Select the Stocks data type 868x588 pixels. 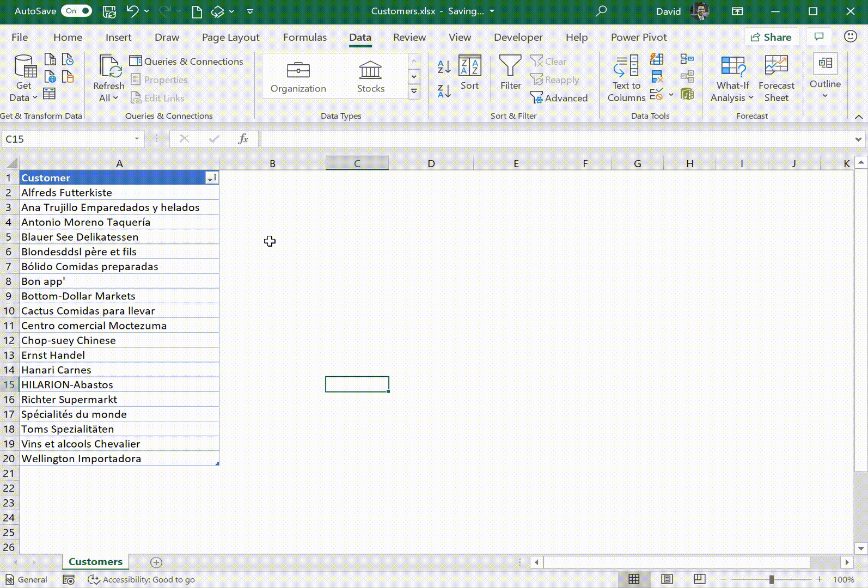370,77
